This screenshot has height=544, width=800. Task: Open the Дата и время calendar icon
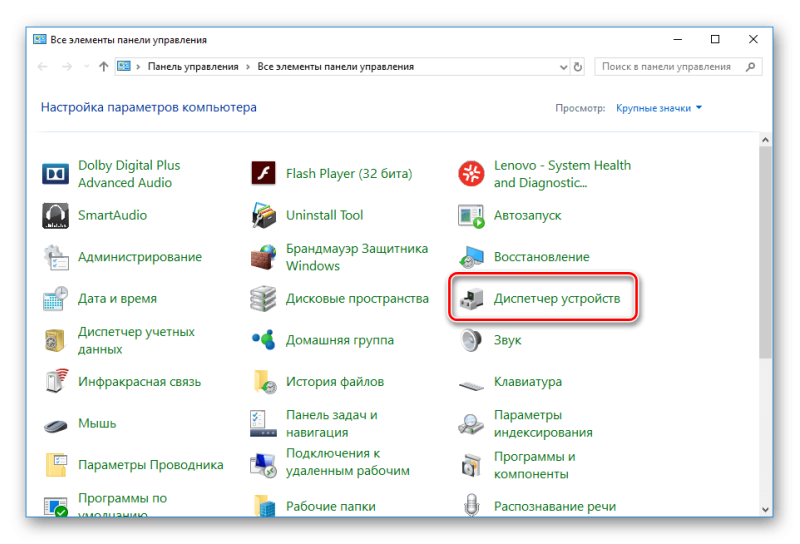[55, 299]
